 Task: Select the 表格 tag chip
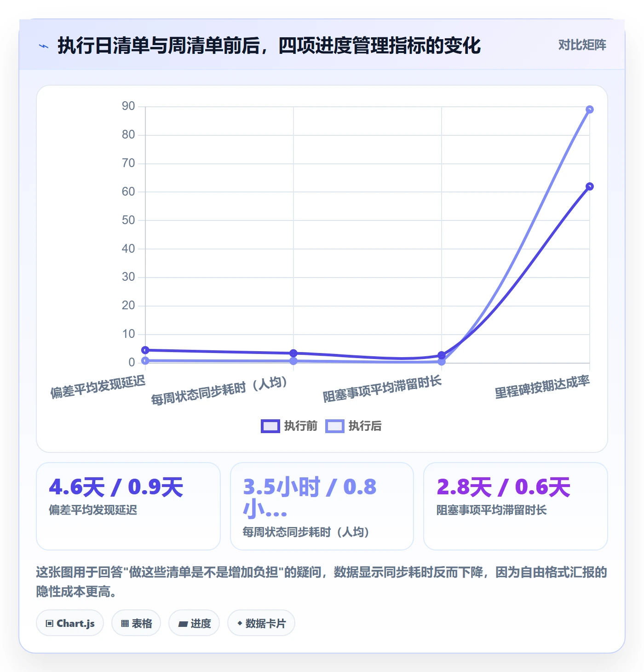coord(136,623)
